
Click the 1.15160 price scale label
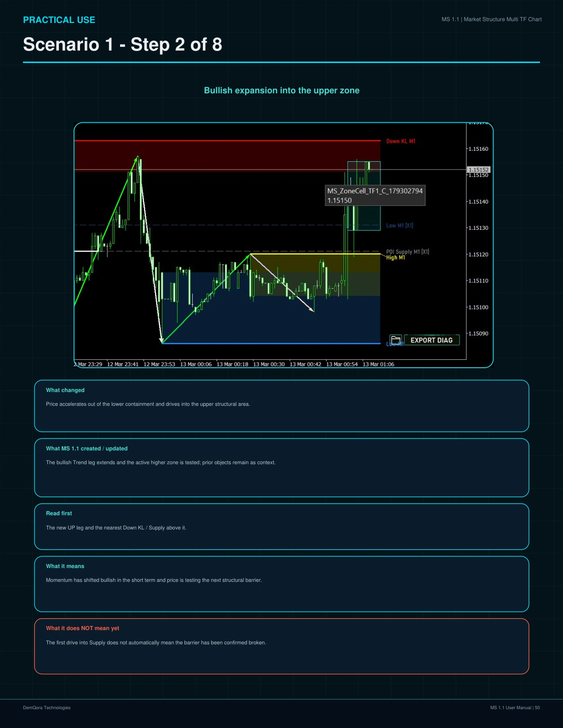coord(478,149)
